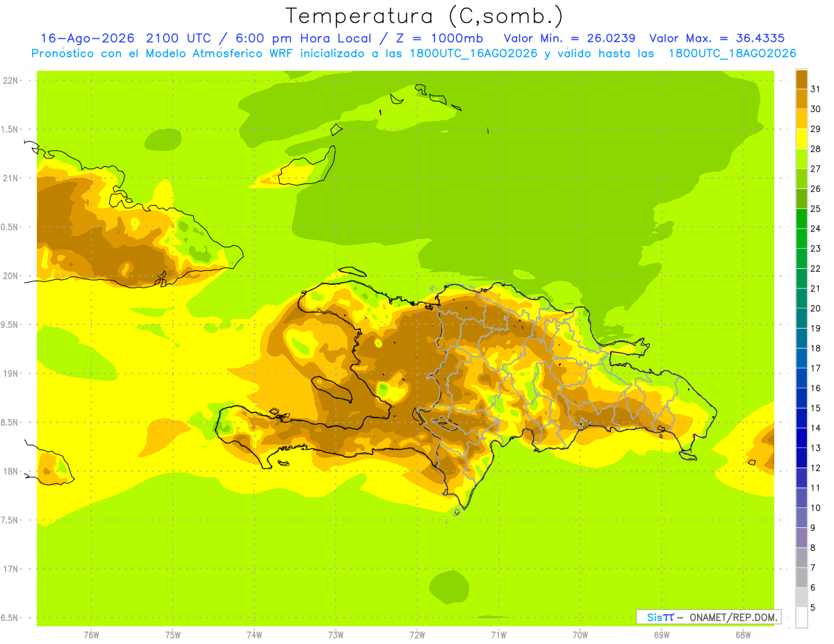834x644 pixels.
Task: Select the darkest brown swatch above 31
Action: [801, 79]
